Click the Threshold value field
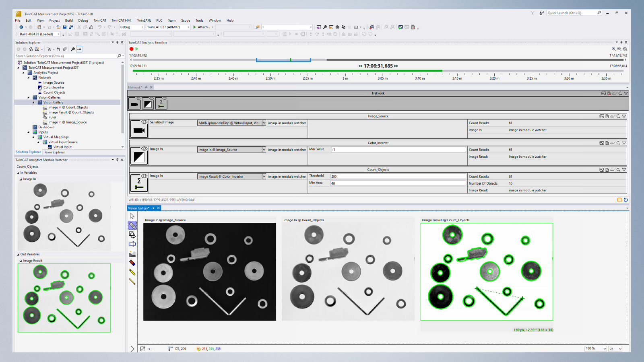The image size is (644, 362). pyautogui.click(x=398, y=176)
